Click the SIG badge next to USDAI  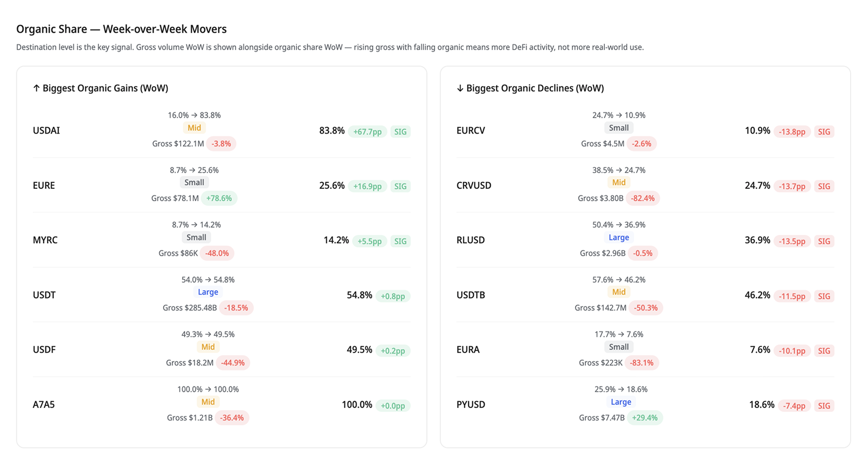401,132
